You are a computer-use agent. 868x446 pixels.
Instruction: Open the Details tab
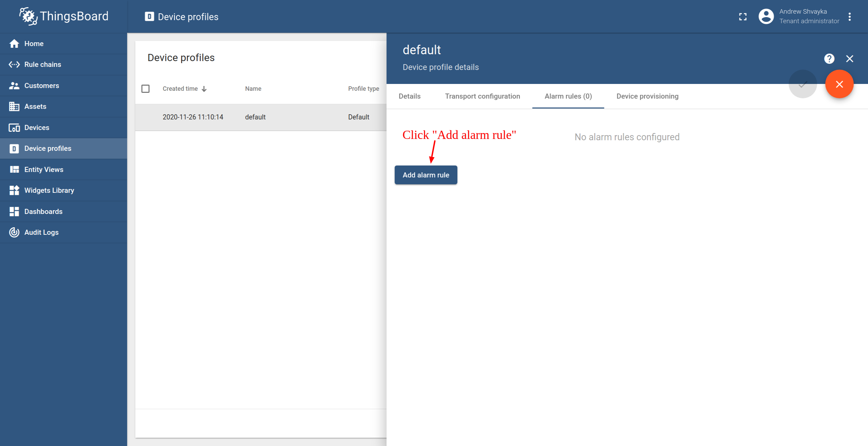pos(409,96)
